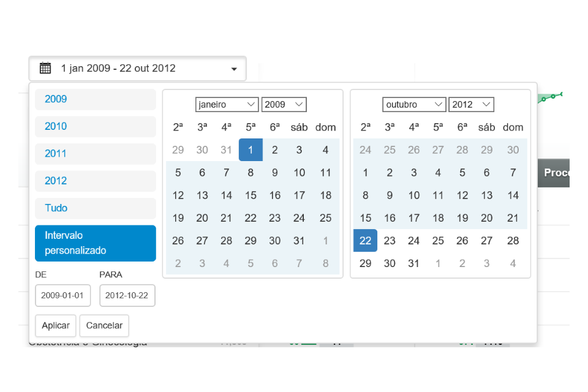Select day 26 in the October 2012 calendar's fifth week row
The width and height of the screenshot is (588, 392).
(462, 241)
